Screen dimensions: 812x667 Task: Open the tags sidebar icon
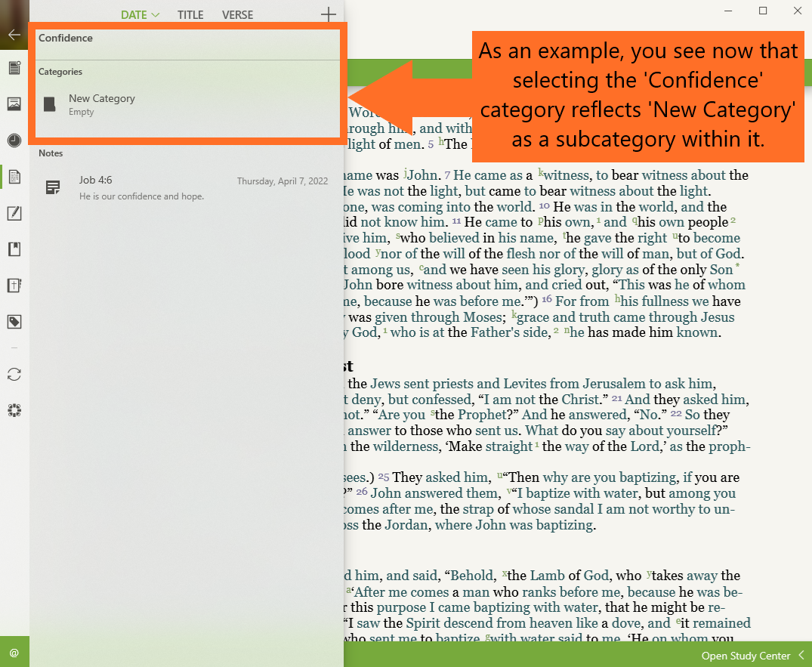tap(14, 322)
